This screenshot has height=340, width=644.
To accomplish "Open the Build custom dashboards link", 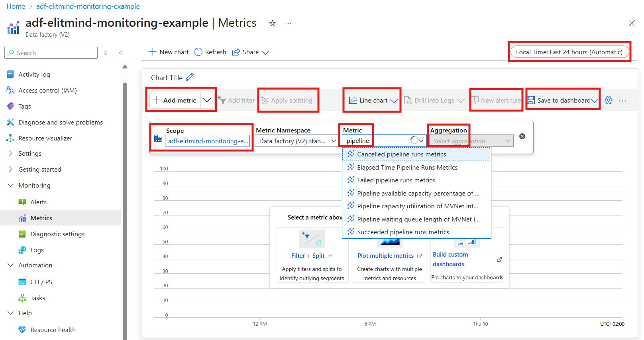I will click(x=450, y=259).
